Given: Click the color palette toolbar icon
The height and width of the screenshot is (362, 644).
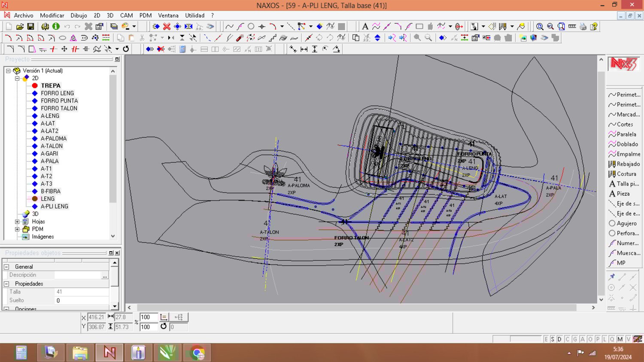Looking at the screenshot, I should coord(125,27).
